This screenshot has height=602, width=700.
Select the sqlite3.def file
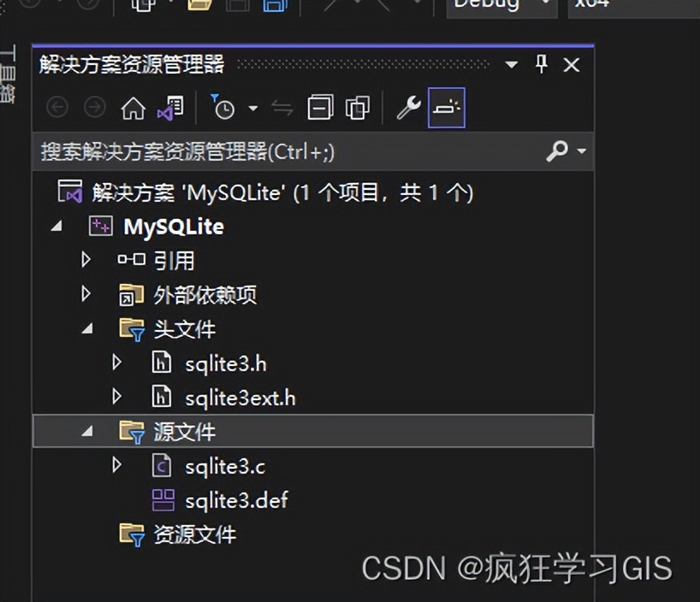point(236,500)
